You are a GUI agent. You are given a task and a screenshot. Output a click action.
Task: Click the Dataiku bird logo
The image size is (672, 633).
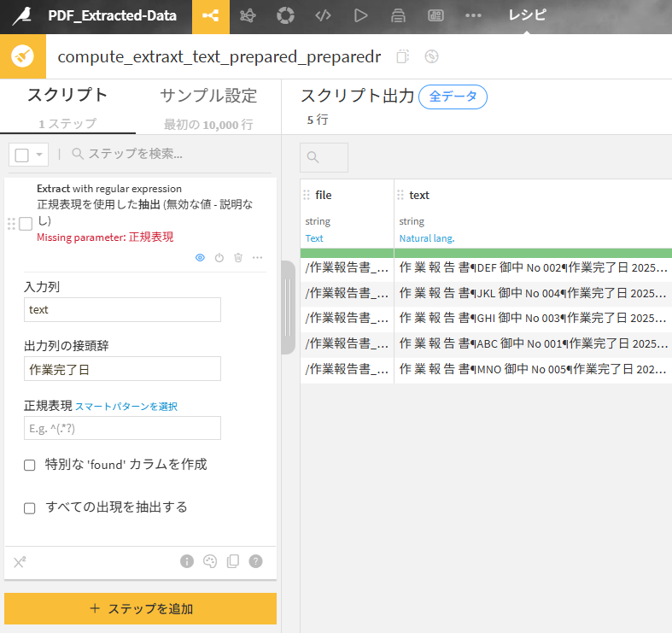[22, 16]
